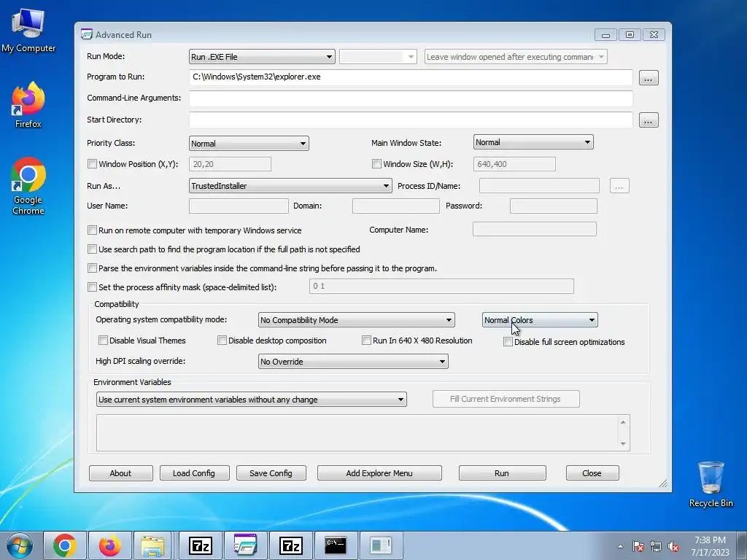The height and width of the screenshot is (560, 747).
Task: Click the Run button
Action: [502, 473]
